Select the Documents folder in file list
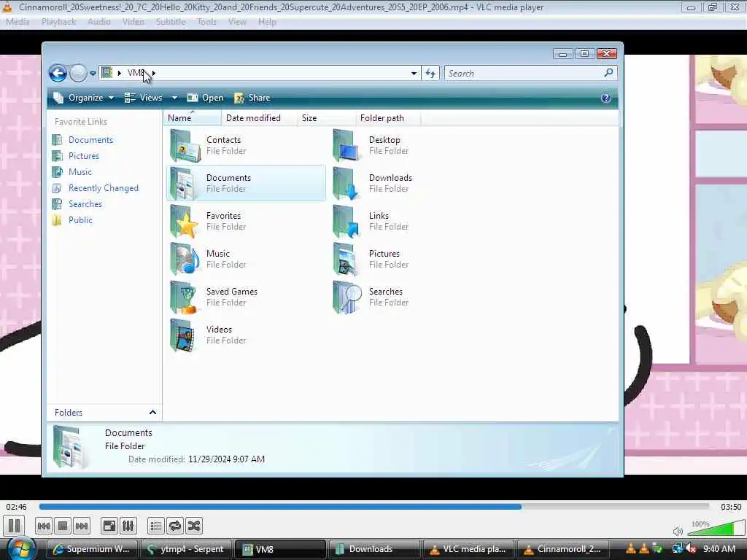 [246, 183]
